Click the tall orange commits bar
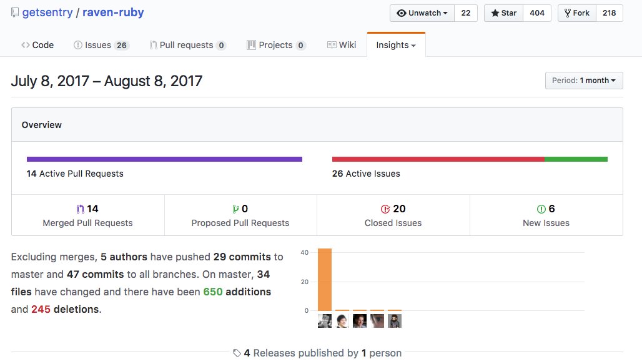 tap(325, 280)
